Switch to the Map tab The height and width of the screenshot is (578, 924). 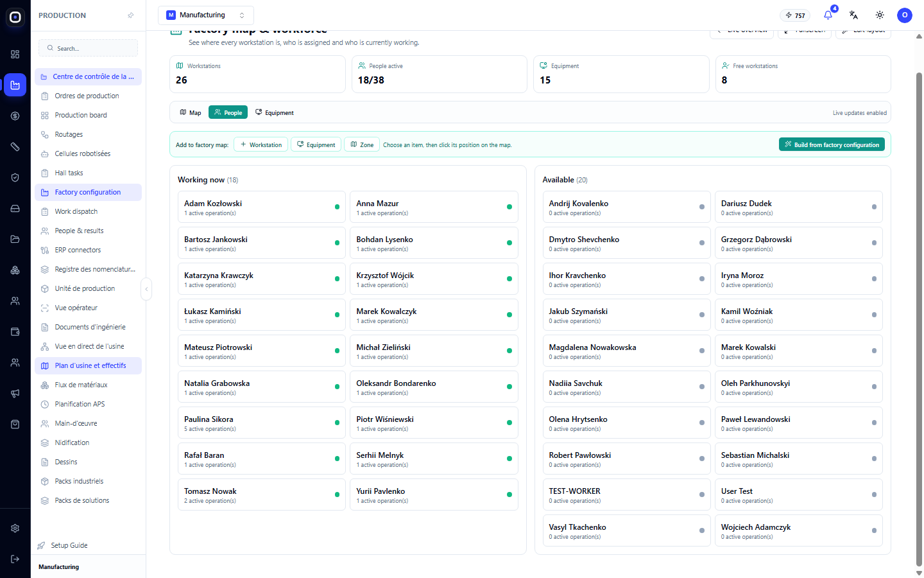[191, 112]
